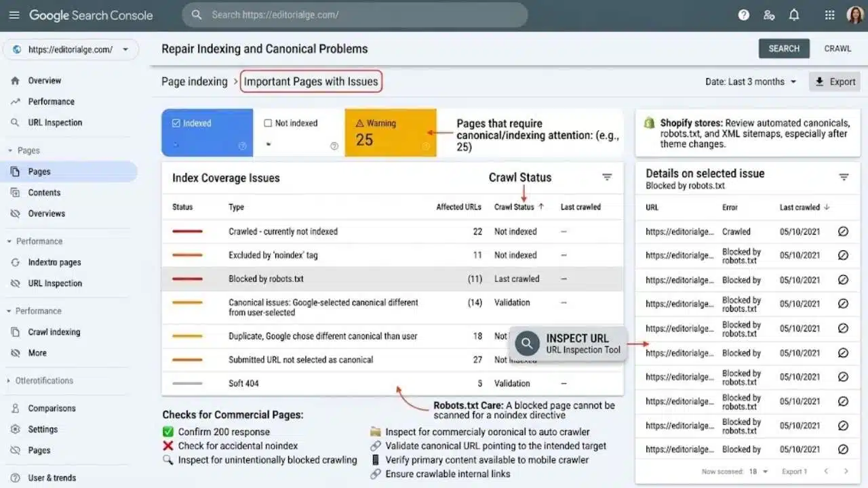Click the Important Pages with Issues breadcrumb
This screenshot has width=868, height=488.
pos(311,82)
